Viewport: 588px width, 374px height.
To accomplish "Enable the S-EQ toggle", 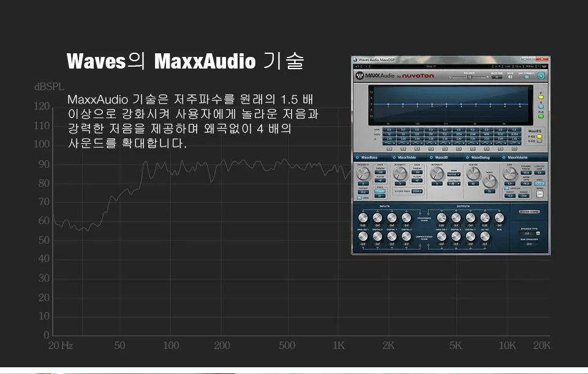I will [539, 141].
